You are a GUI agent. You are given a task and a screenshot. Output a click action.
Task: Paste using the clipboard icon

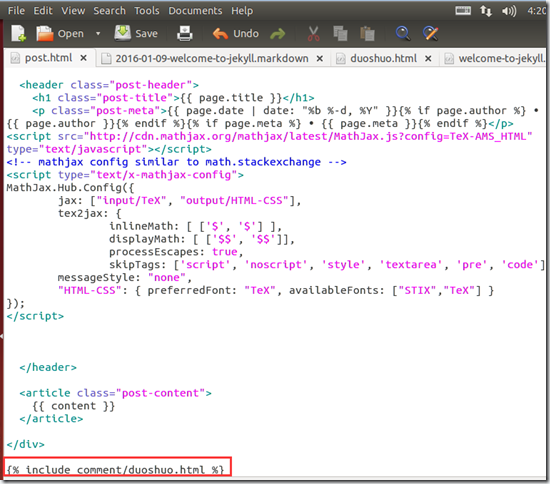(368, 34)
